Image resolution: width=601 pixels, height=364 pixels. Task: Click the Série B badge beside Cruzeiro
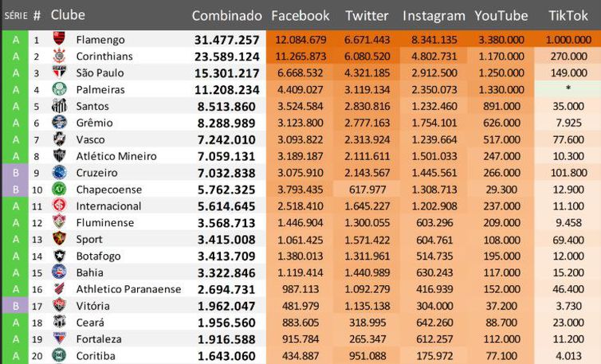click(x=14, y=173)
